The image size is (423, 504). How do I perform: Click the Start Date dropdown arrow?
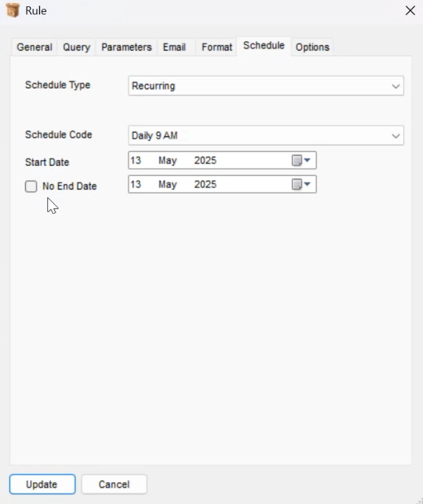[x=308, y=160]
